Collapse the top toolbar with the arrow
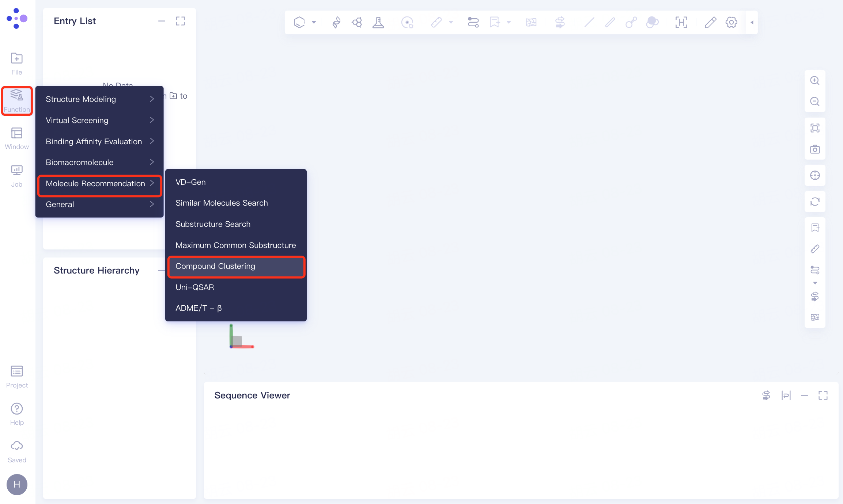Viewport: 843px width, 504px height. click(752, 22)
